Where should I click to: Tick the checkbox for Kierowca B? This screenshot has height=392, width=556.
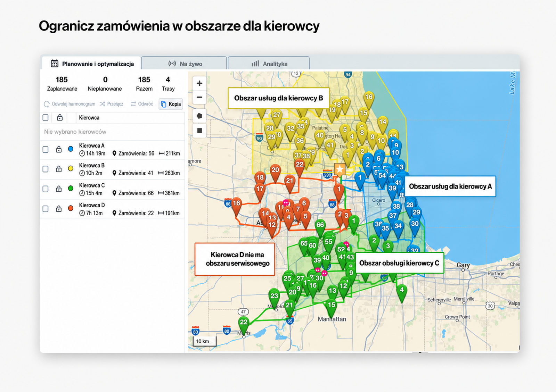[x=46, y=169]
